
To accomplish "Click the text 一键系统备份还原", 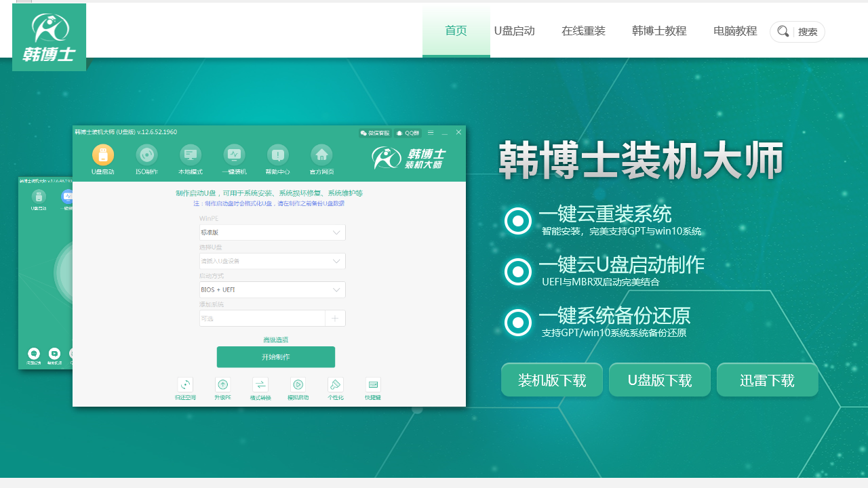I will [614, 316].
